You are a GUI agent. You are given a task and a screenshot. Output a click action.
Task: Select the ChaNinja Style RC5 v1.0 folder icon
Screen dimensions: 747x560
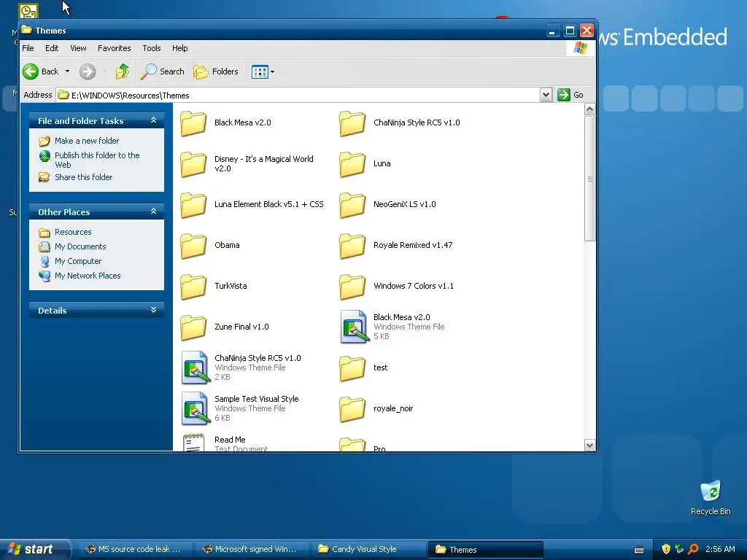352,122
